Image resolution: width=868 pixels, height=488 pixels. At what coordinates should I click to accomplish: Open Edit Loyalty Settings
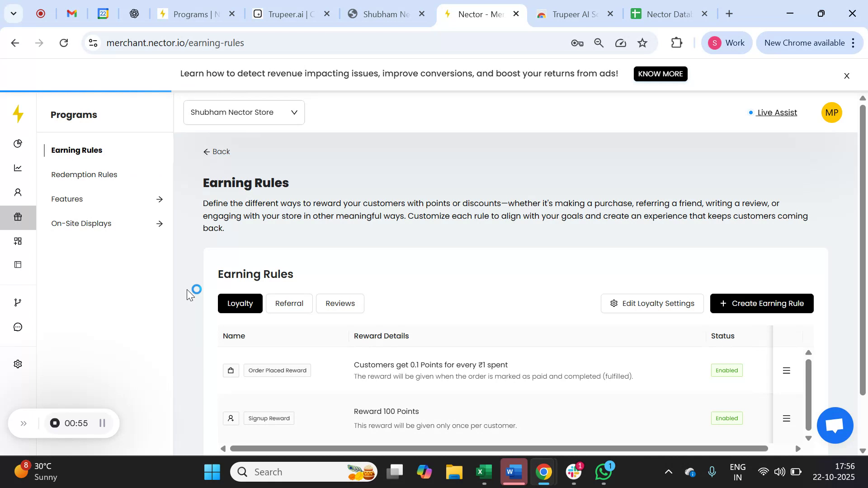[x=652, y=303]
